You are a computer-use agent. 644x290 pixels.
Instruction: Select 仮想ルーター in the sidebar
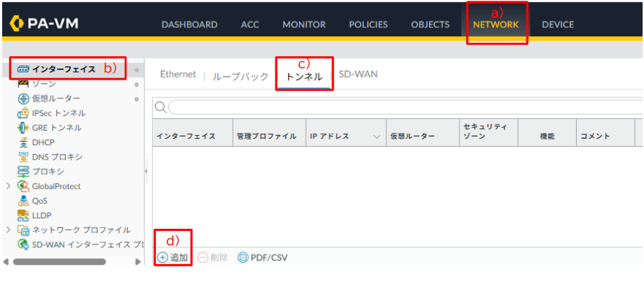pos(56,99)
